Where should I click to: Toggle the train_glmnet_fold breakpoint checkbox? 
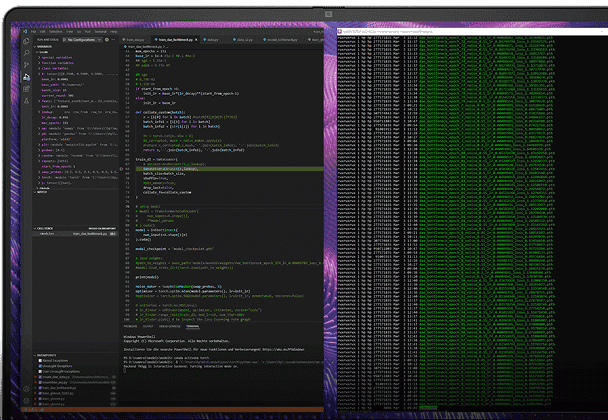coord(40,393)
